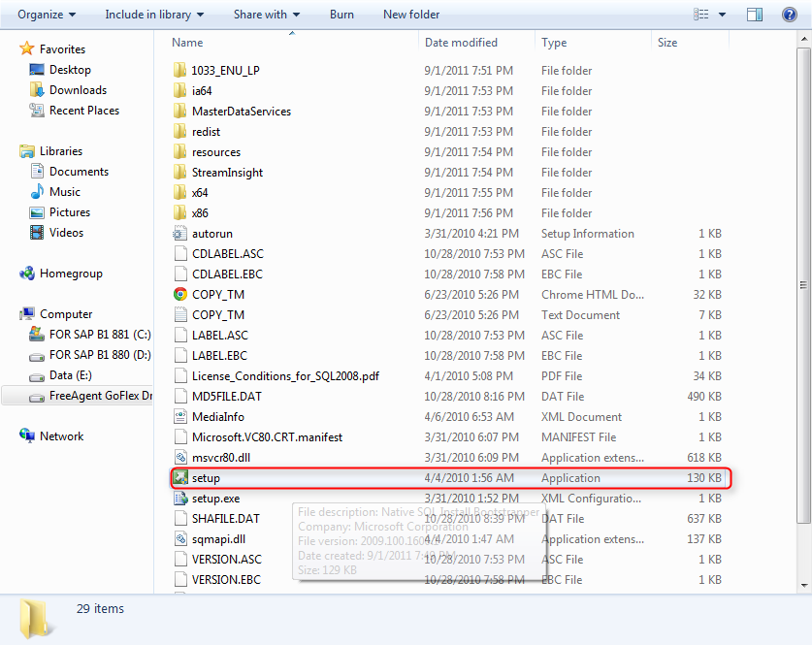Sort by Name column header

point(187,43)
